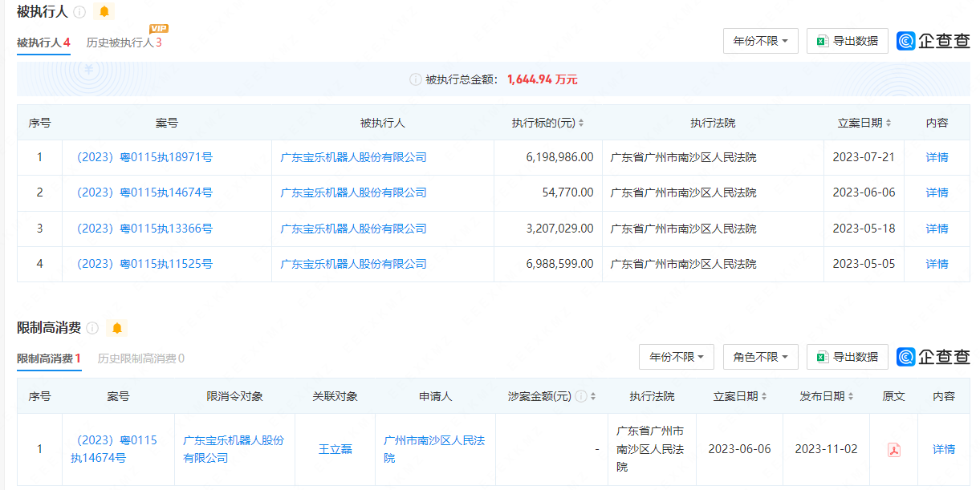Open case 粤0115执14674号 in 限制高消费 table
This screenshot has width=980, height=490.
(x=114, y=449)
